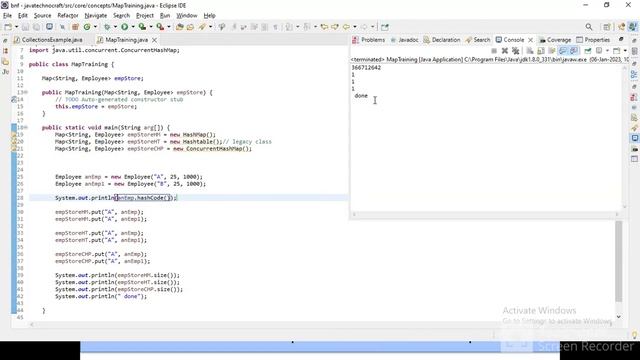Click the Previous Edit Location arrow icon
640x360 pixels.
point(324,27)
